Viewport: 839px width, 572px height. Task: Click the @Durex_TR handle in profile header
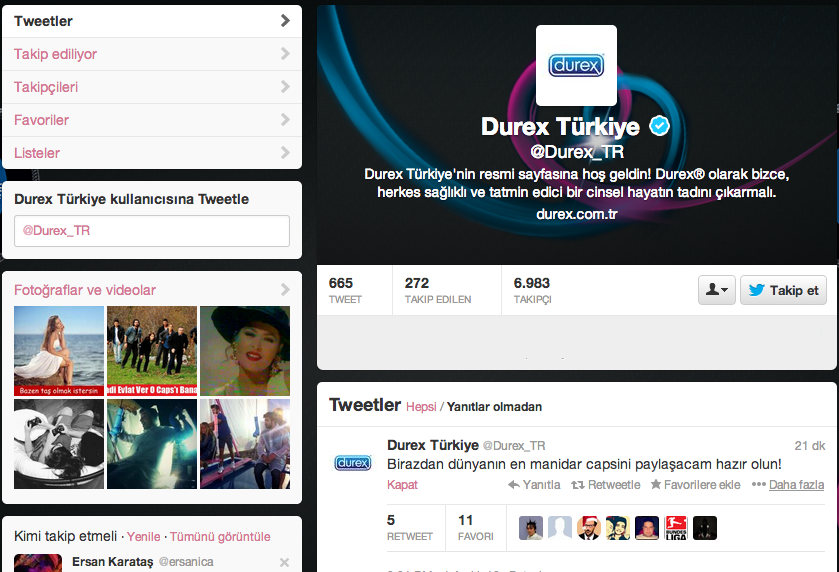click(577, 152)
